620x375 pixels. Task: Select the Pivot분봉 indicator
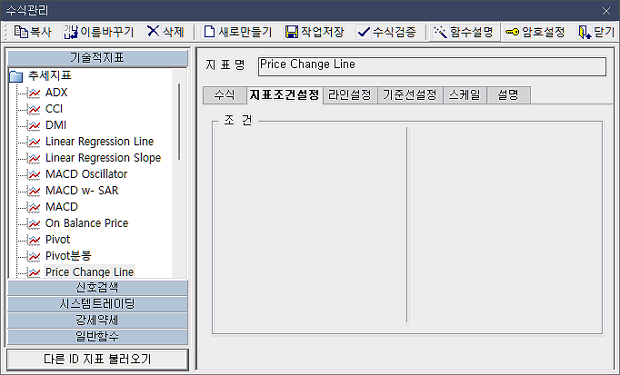(x=68, y=256)
